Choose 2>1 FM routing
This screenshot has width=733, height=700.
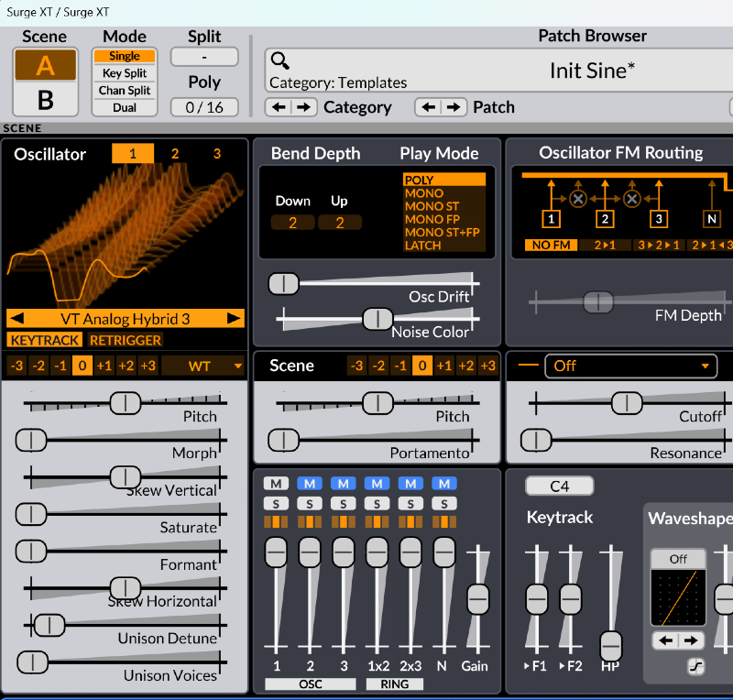coord(605,245)
